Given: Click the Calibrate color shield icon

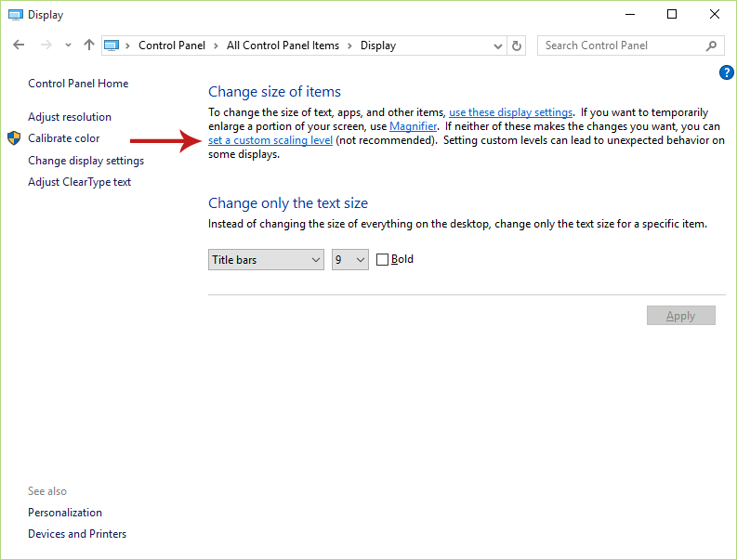Looking at the screenshot, I should 14,138.
